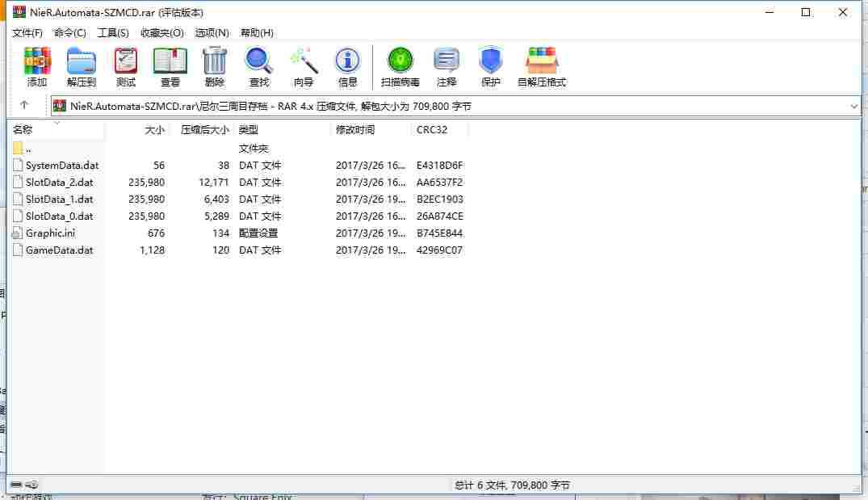Click the Delete (删除) trash can icon

click(214, 66)
